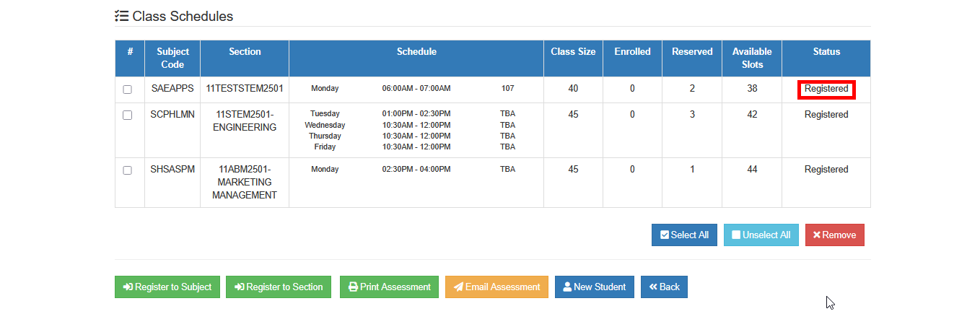Click section 11ABM2501-MARKETING MANAGEMENT
Screen dimensions: 980x314
coord(245,183)
